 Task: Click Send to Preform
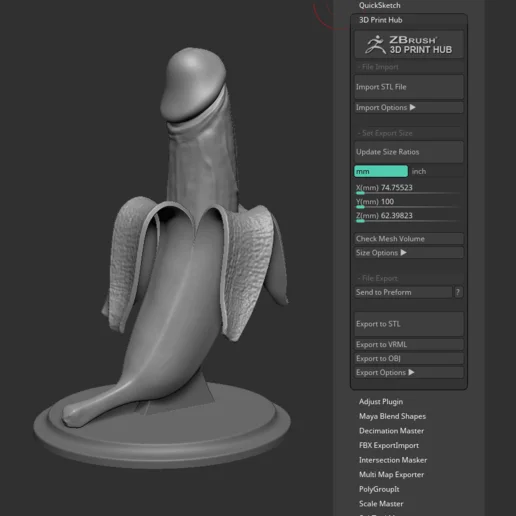(403, 292)
